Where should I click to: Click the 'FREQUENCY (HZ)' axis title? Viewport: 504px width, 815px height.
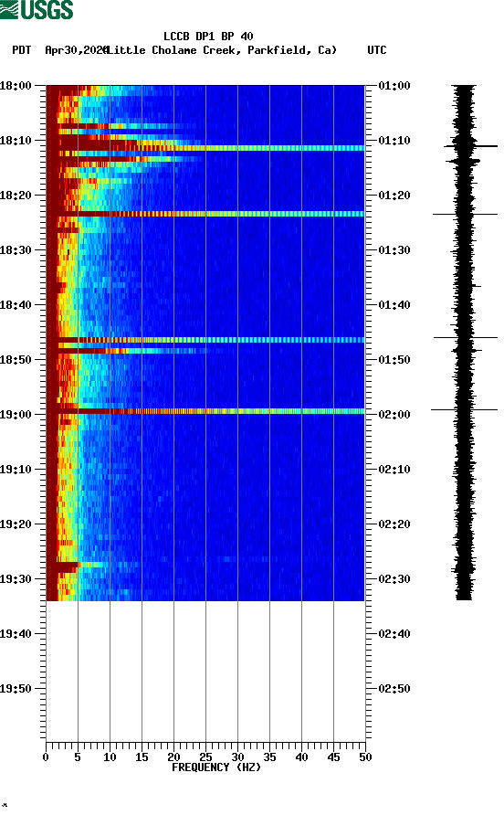click(x=216, y=767)
